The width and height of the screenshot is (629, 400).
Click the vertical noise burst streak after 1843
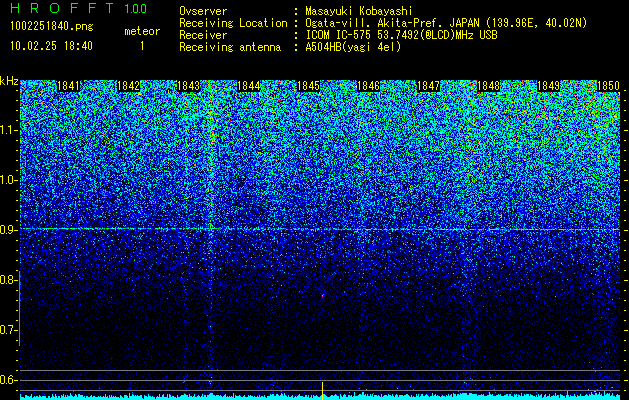point(211,237)
